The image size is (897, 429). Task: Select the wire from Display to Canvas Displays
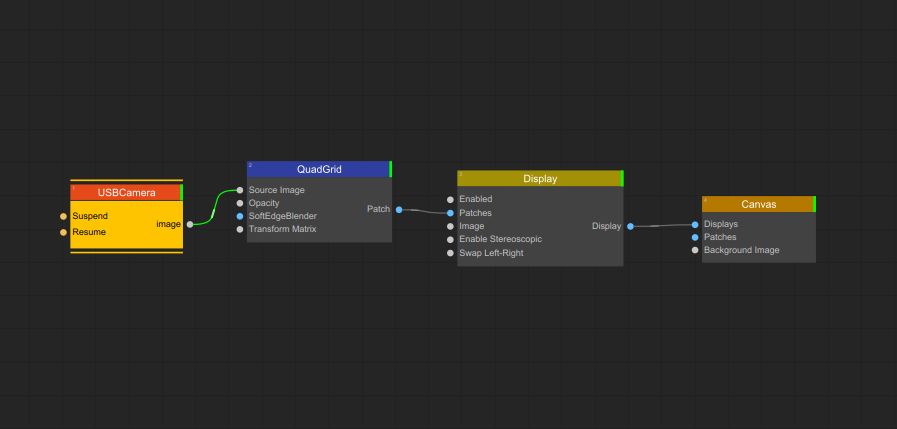click(662, 225)
